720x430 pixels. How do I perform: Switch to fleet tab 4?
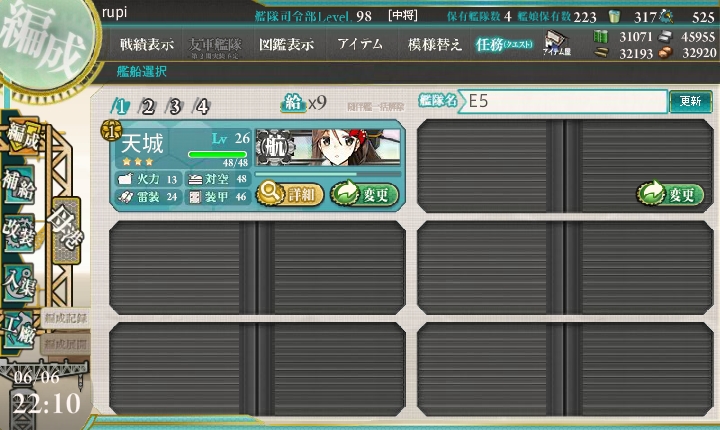[202, 107]
